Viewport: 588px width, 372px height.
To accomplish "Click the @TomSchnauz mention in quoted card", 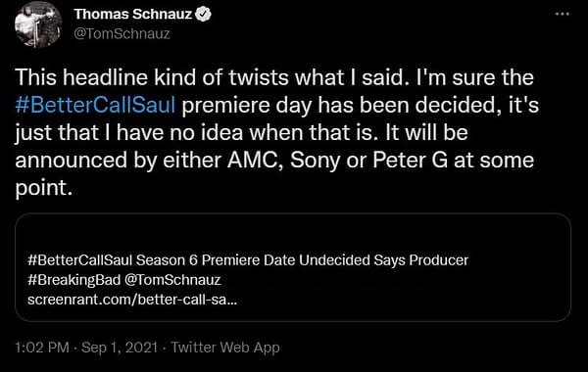I will (x=172, y=280).
